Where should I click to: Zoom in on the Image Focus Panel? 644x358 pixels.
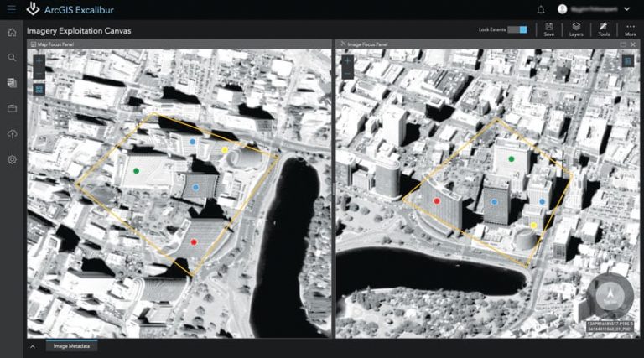point(347,61)
